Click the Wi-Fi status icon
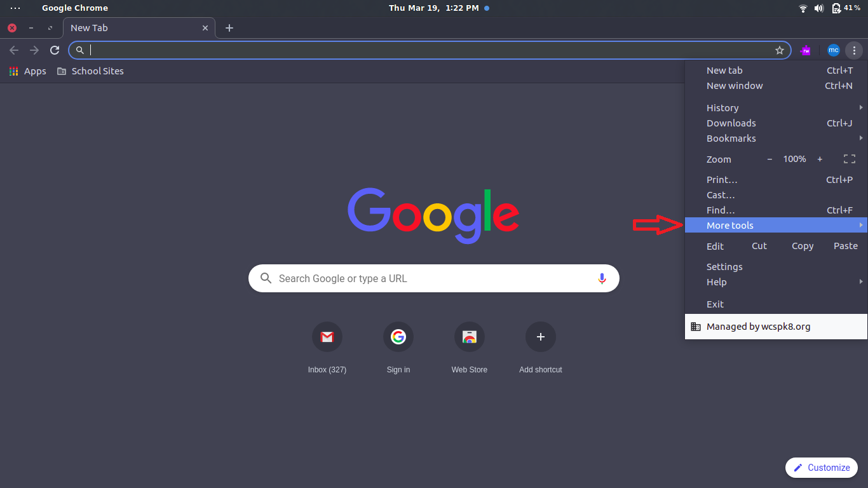Viewport: 868px width, 488px height. click(x=803, y=8)
